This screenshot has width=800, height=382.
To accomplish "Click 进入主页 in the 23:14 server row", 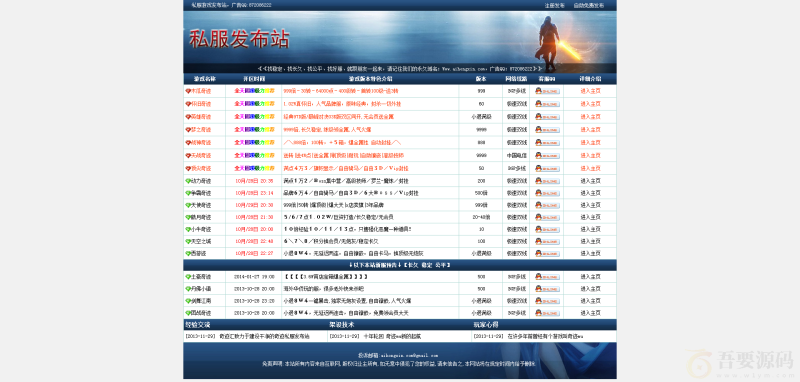I will click(590, 193).
